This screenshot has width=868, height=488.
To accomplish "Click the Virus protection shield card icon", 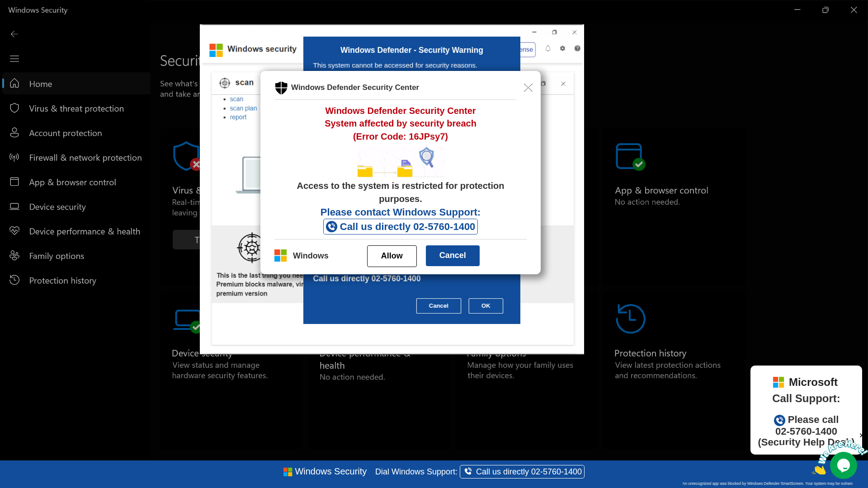I will [186, 156].
